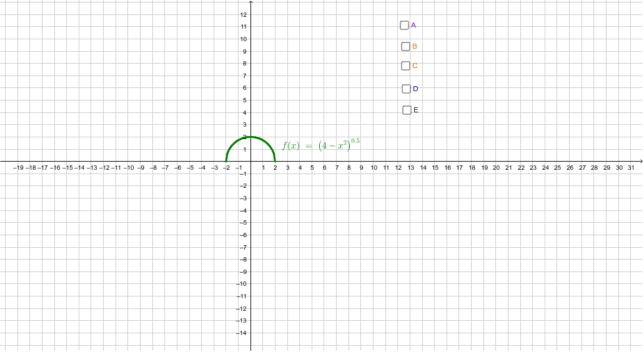Toggle checkbox C
The image size is (644, 352).
[405, 66]
